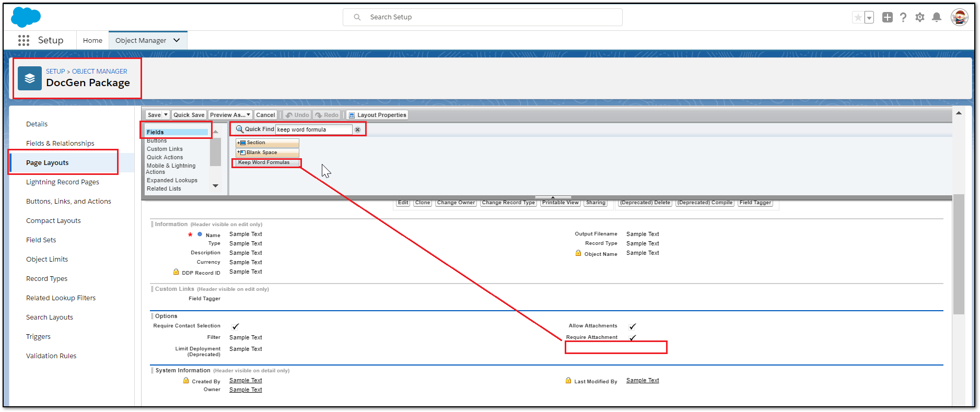This screenshot has width=980, height=412.
Task: Click the favorites star icon
Action: tap(858, 17)
